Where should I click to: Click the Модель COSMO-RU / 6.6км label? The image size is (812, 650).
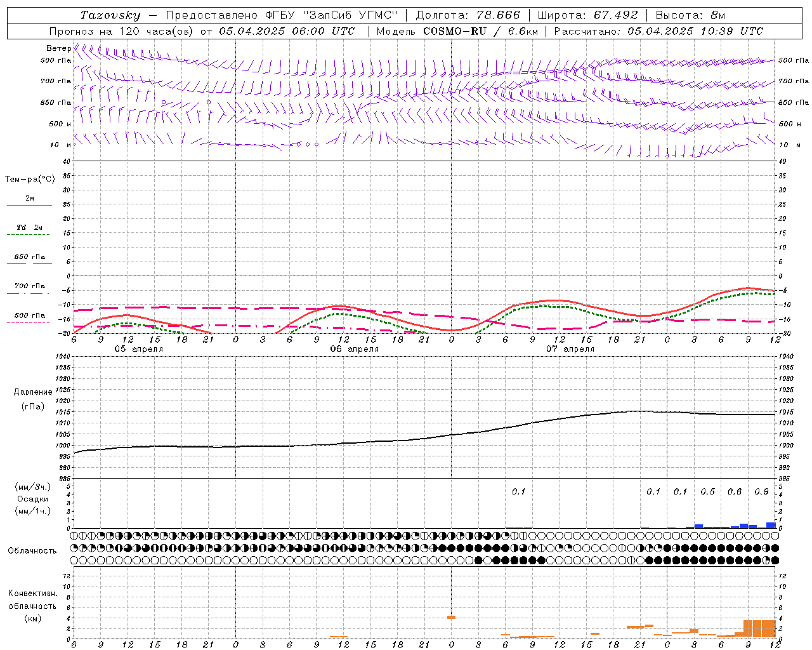(x=457, y=31)
